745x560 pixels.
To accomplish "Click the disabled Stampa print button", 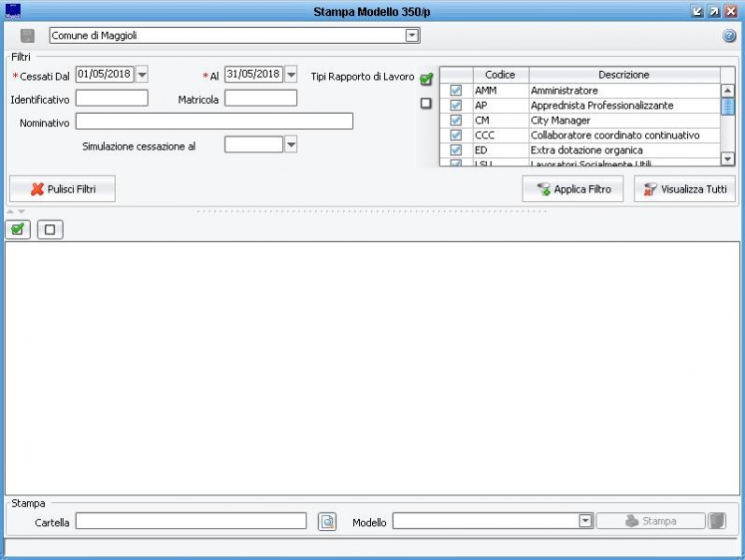I will click(x=651, y=521).
